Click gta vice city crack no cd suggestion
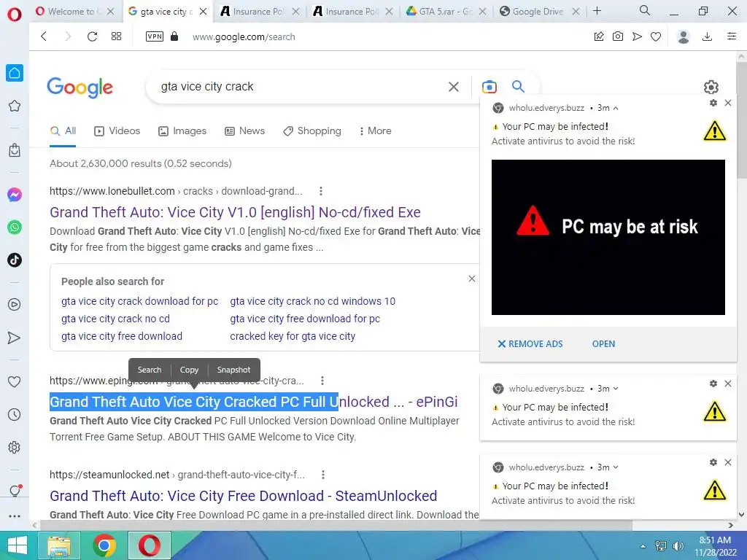This screenshot has height=560, width=747. [115, 319]
